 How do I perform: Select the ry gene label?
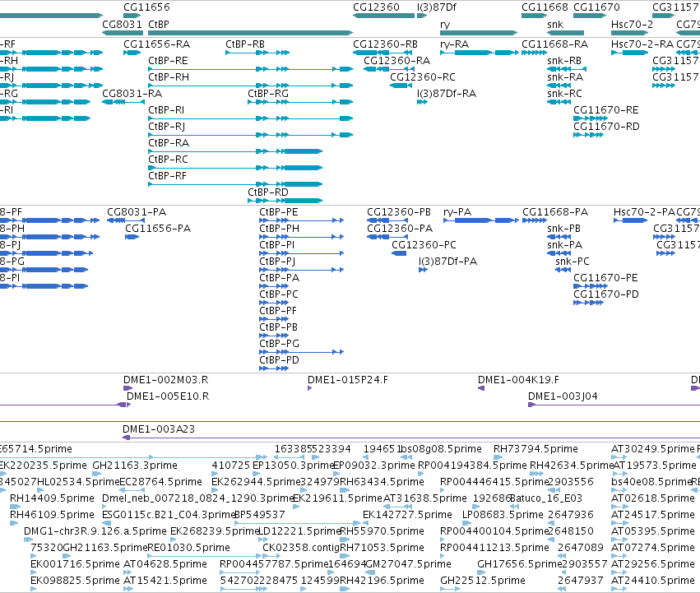coord(445,25)
